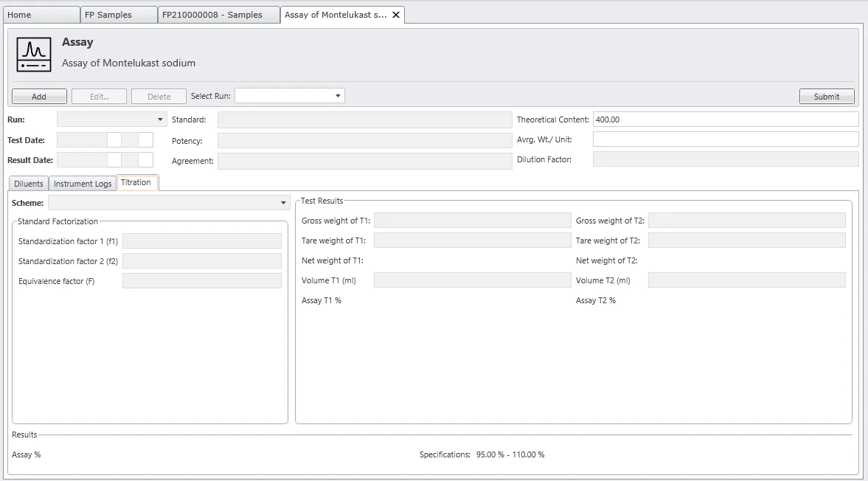Screen dimensions: 868x481
Task: Click the Theoretical Content field
Action: point(725,120)
